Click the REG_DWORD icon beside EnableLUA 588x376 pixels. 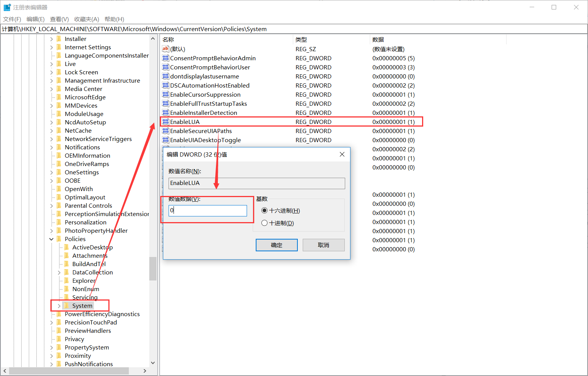[x=165, y=122]
